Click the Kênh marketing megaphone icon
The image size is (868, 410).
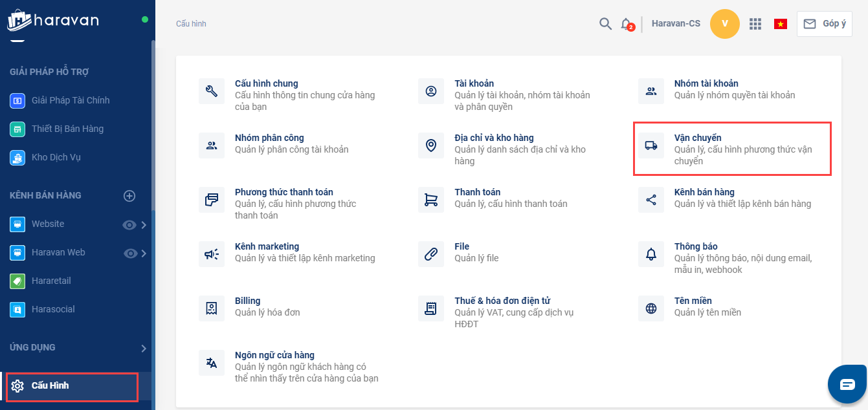click(212, 254)
